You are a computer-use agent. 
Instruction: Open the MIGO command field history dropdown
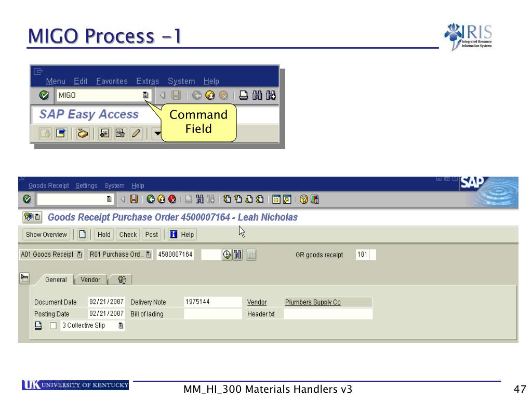coord(145,96)
